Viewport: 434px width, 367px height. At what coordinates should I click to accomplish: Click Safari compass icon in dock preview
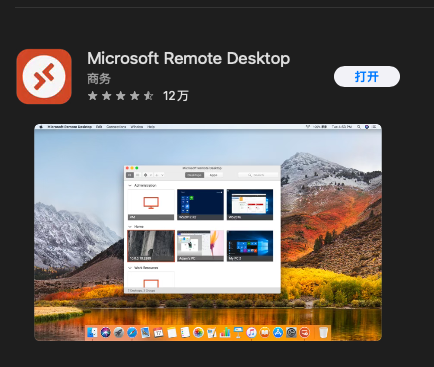click(132, 332)
